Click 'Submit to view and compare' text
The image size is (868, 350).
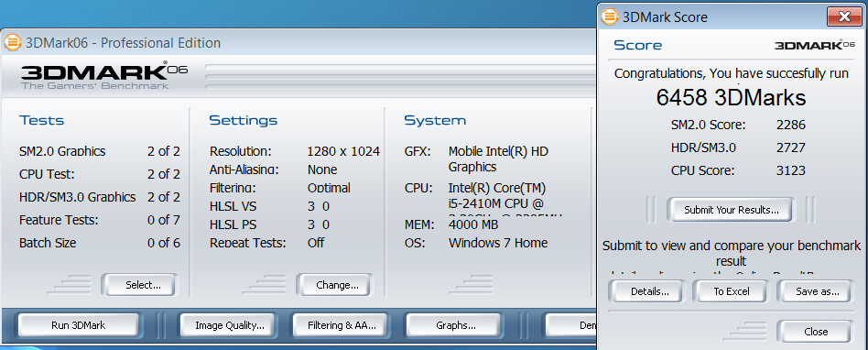point(732,253)
